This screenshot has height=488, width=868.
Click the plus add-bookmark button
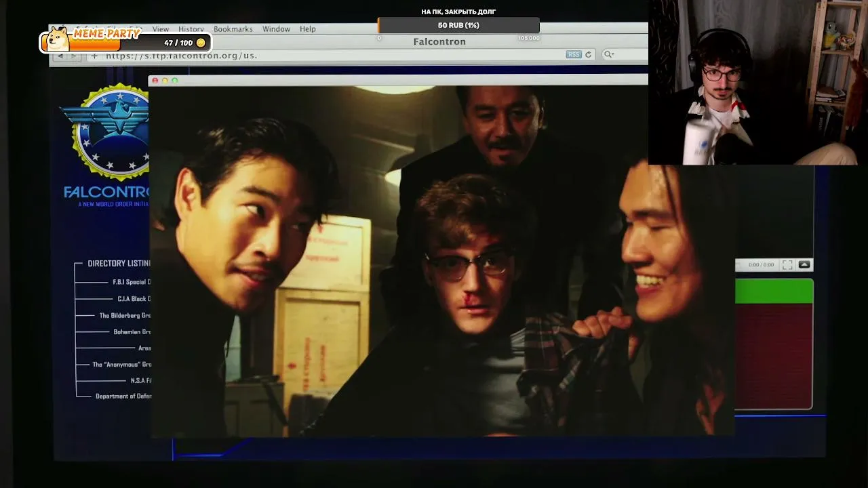pos(94,56)
